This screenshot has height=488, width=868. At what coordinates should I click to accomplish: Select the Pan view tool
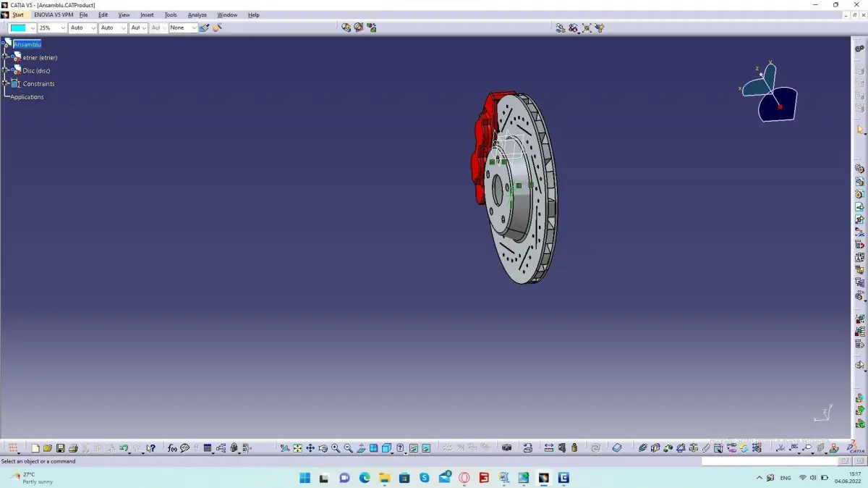(310, 448)
